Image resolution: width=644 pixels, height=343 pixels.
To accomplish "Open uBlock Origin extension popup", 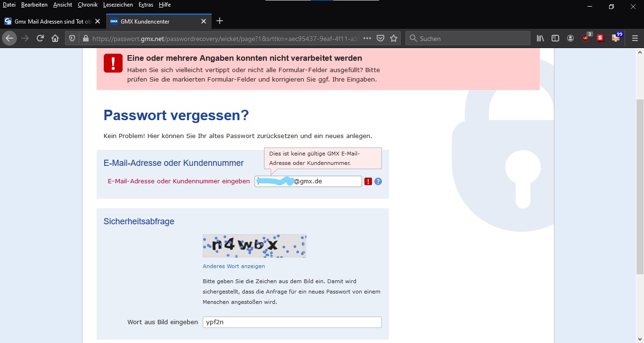I will (x=586, y=38).
